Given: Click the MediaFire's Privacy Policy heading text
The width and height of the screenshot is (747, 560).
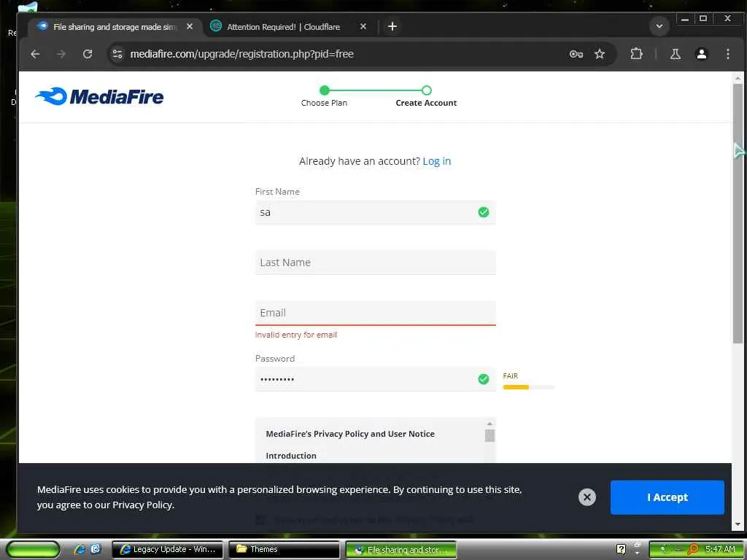Looking at the screenshot, I should coord(350,434).
